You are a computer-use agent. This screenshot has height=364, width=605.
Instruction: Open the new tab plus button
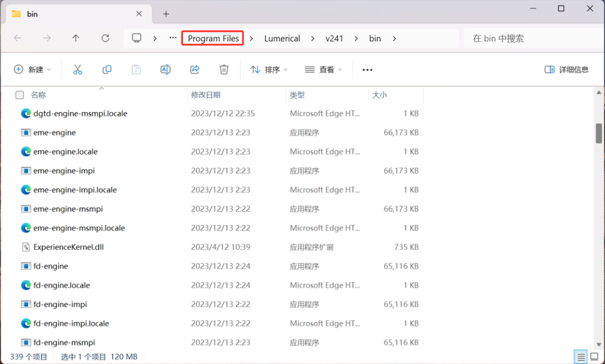(x=166, y=14)
